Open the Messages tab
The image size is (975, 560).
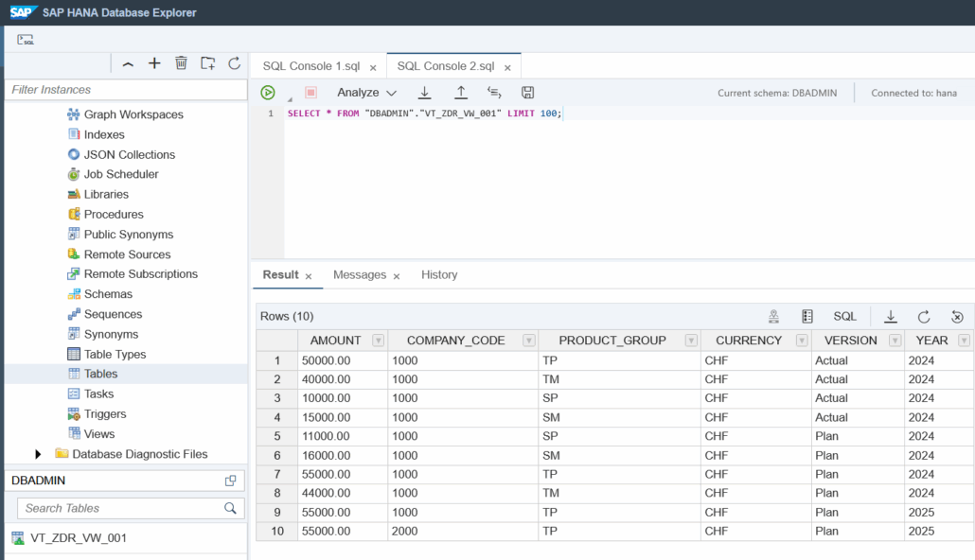tap(360, 274)
